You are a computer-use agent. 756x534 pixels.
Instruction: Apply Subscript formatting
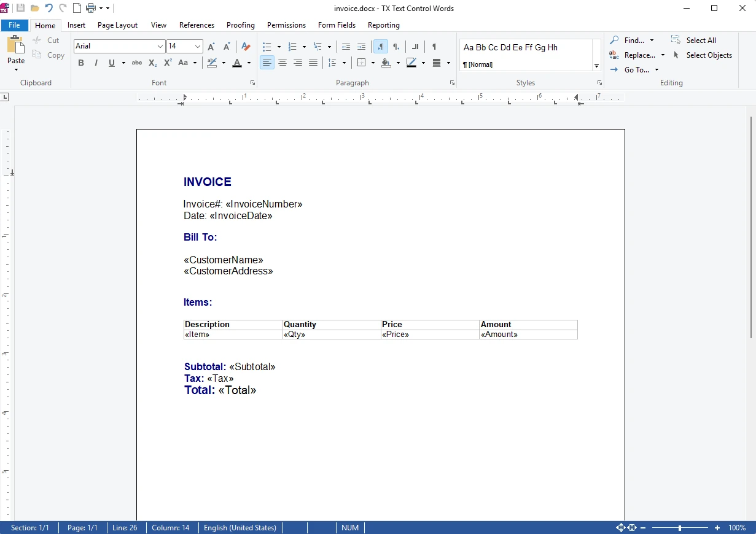coord(152,63)
